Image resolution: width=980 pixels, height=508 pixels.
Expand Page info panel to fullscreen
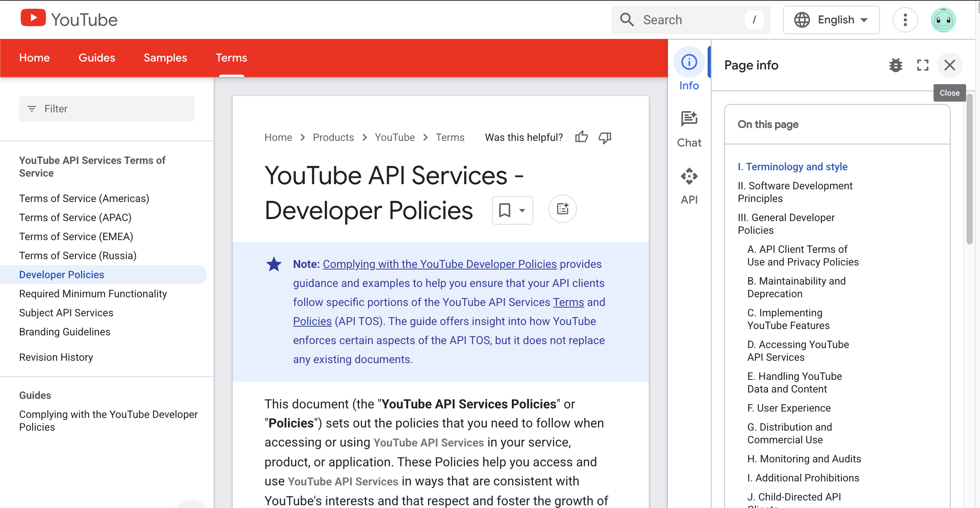point(922,65)
